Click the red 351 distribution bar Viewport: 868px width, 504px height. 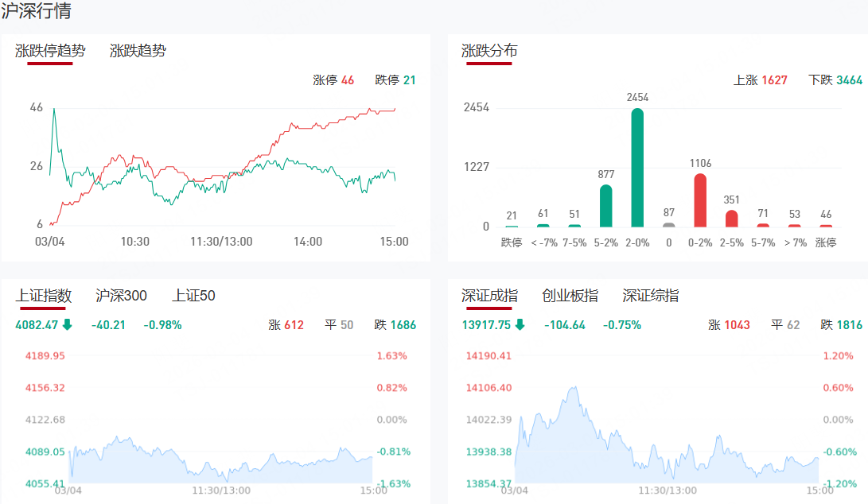(732, 219)
